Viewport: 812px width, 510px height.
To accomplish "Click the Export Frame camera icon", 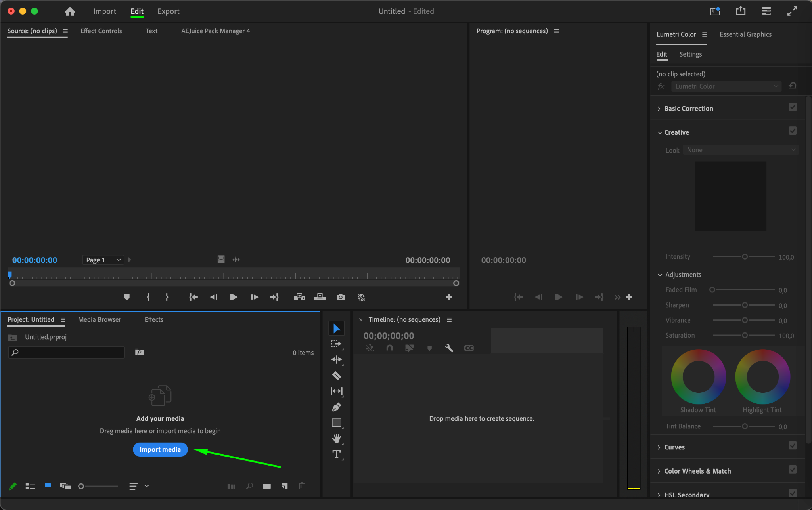I will pyautogui.click(x=340, y=297).
